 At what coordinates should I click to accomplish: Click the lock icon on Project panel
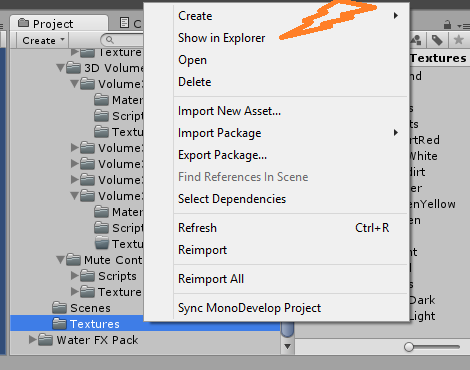(447, 25)
